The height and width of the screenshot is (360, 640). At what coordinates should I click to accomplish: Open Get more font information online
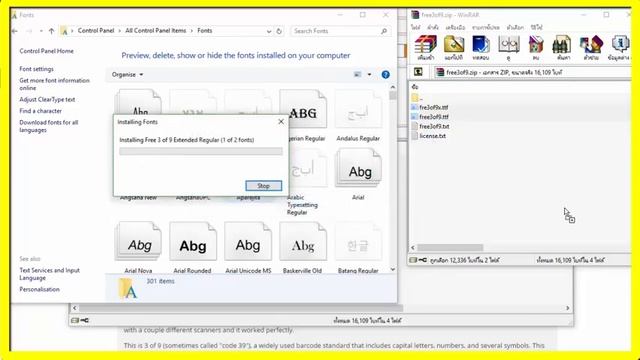click(54, 84)
